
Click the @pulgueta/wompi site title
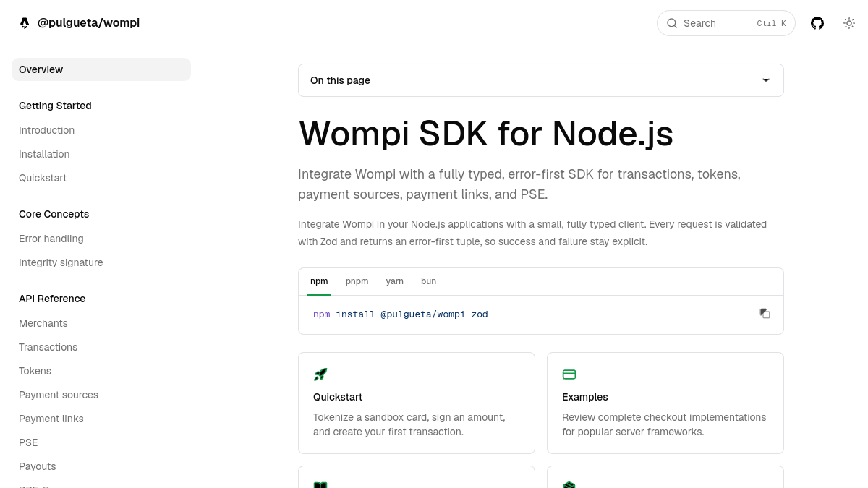(x=88, y=23)
